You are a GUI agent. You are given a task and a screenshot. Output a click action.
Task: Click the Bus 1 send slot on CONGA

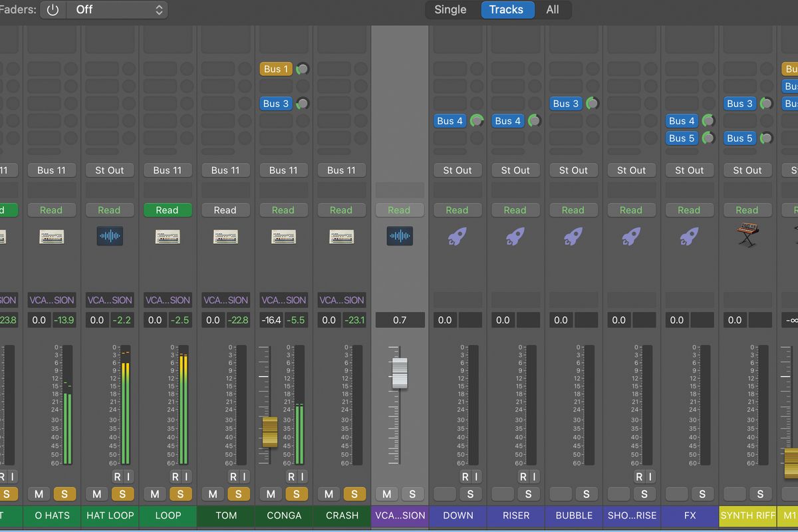(x=276, y=69)
